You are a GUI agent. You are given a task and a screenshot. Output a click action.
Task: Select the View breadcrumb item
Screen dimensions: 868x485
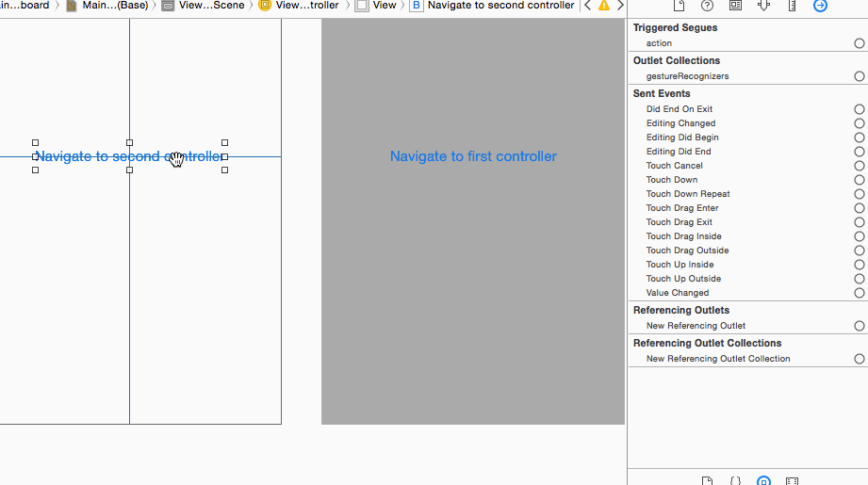click(x=375, y=6)
